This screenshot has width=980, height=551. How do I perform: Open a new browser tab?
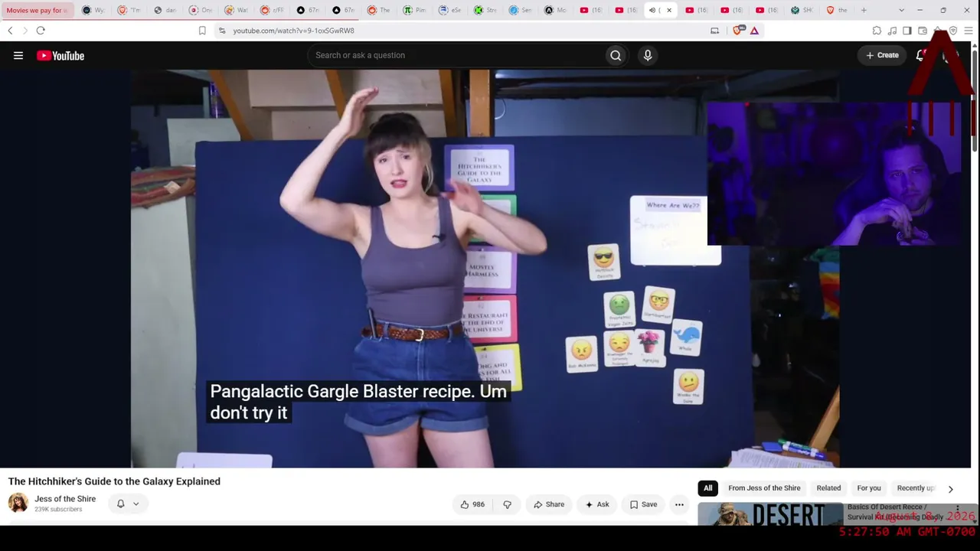coord(864,10)
